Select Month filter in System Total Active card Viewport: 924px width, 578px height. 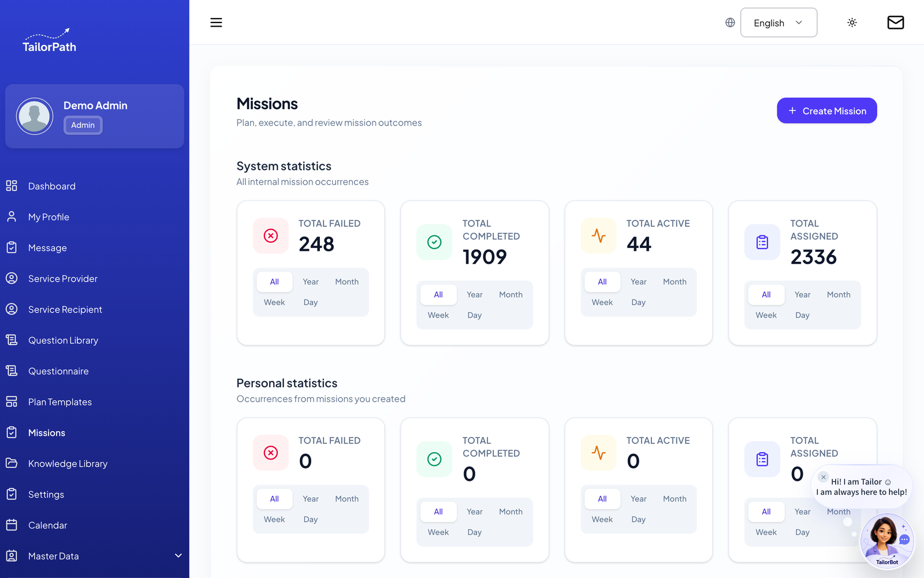pyautogui.click(x=675, y=281)
